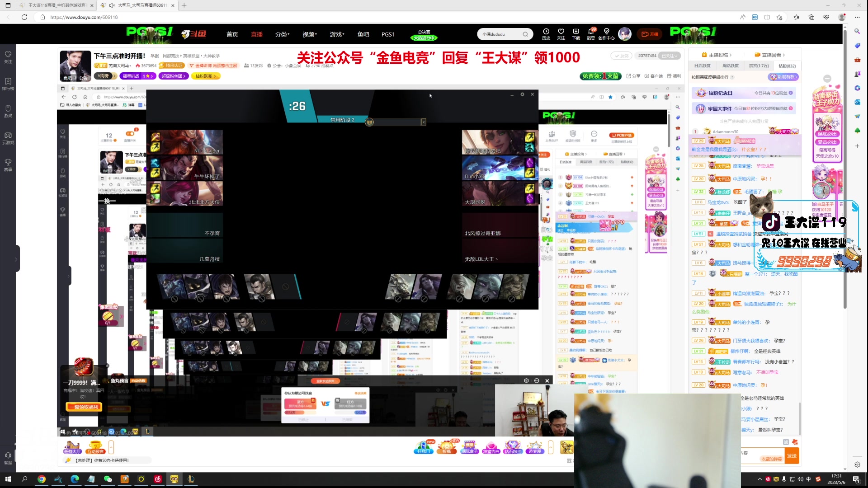Image resolution: width=868 pixels, height=488 pixels.
Task: Open NetEase Music from the taskbar
Action: (x=158, y=479)
